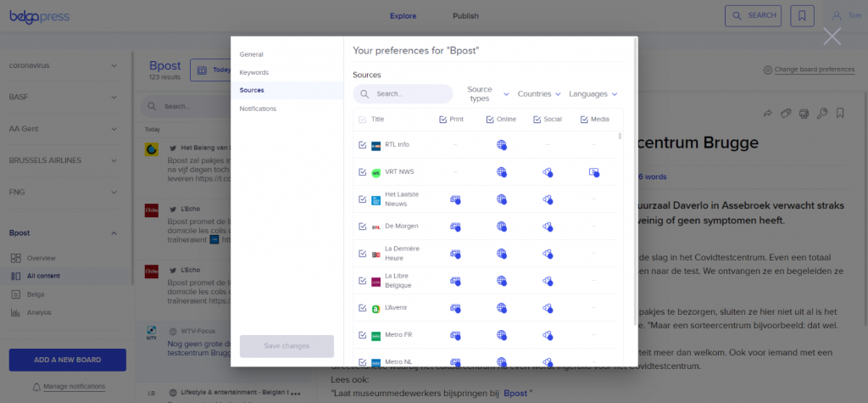
Task: Open the Languages dropdown
Action: coord(593,94)
